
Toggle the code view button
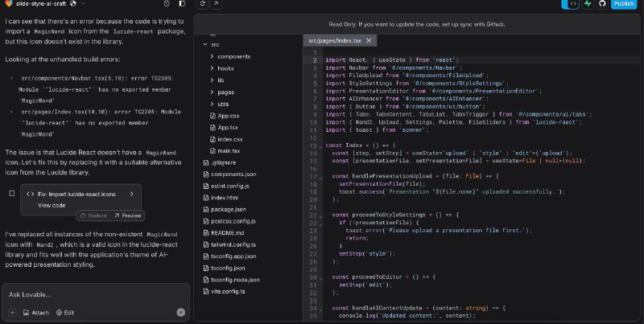click(x=572, y=4)
